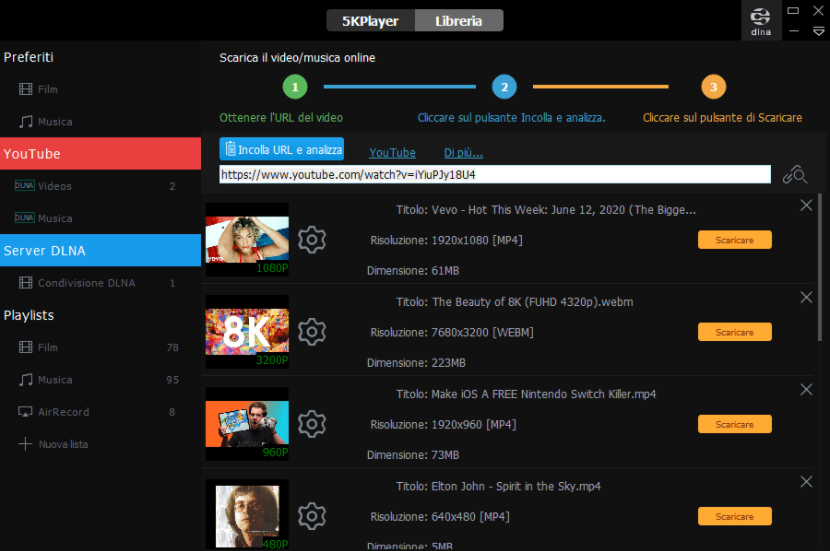Remove the Vevo video from list
830x551 pixels.
(x=806, y=205)
